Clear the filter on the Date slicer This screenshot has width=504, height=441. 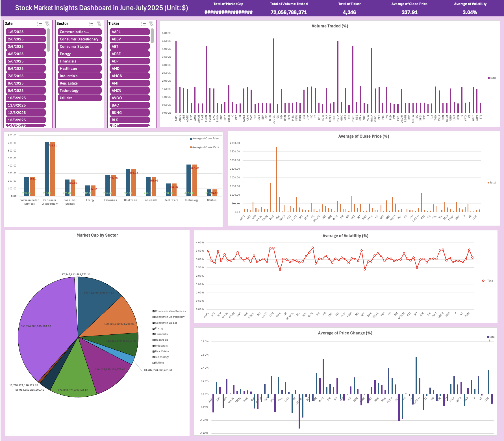tap(47, 24)
